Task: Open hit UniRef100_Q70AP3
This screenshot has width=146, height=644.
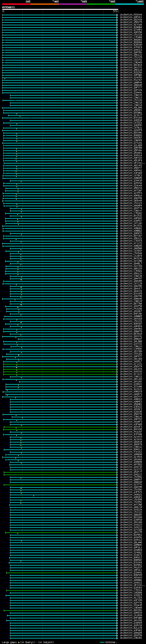Action: point(131,30)
